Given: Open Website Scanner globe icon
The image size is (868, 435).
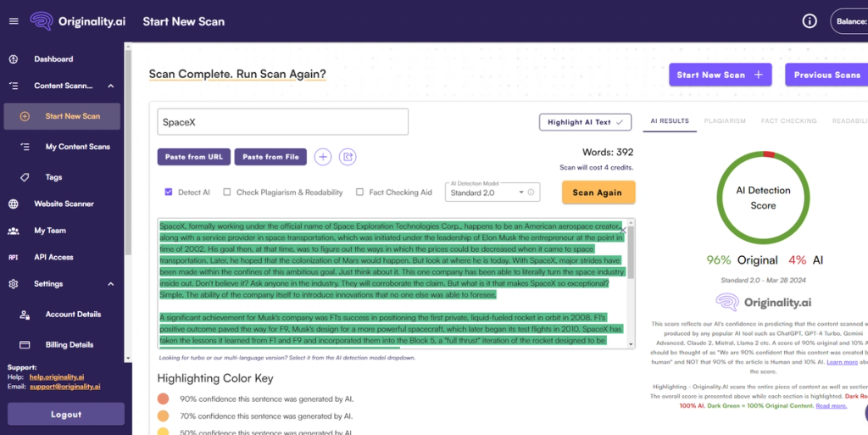Looking at the screenshot, I should [14, 204].
